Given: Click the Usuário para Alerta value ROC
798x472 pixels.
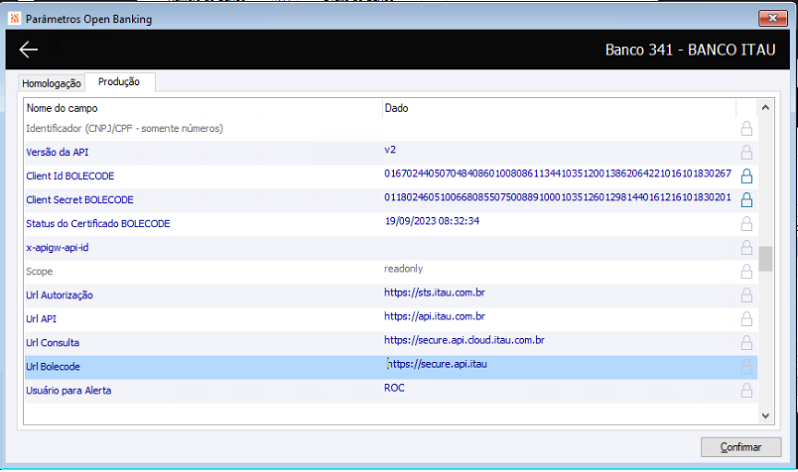Looking at the screenshot, I should tap(394, 388).
